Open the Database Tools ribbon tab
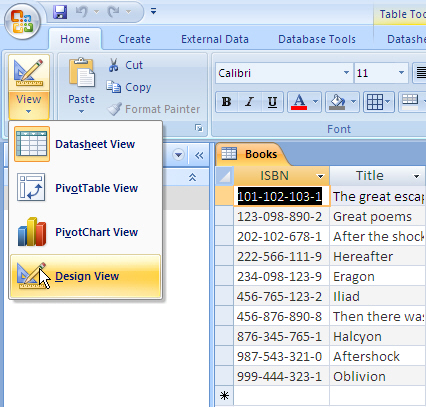Image resolution: width=426 pixels, height=407 pixels. [317, 39]
